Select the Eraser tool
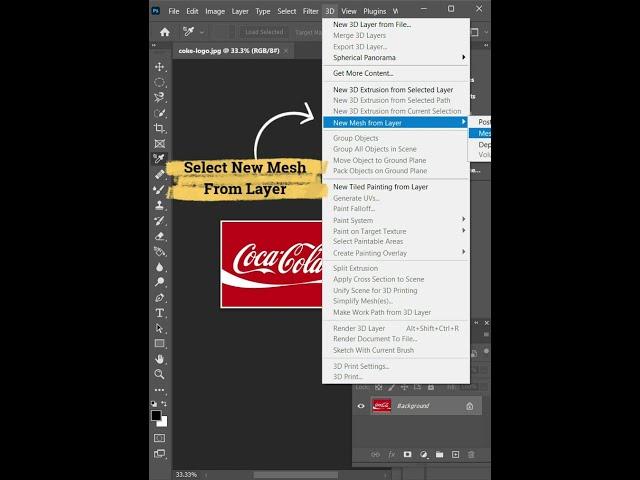The image size is (640, 480). tap(159, 236)
